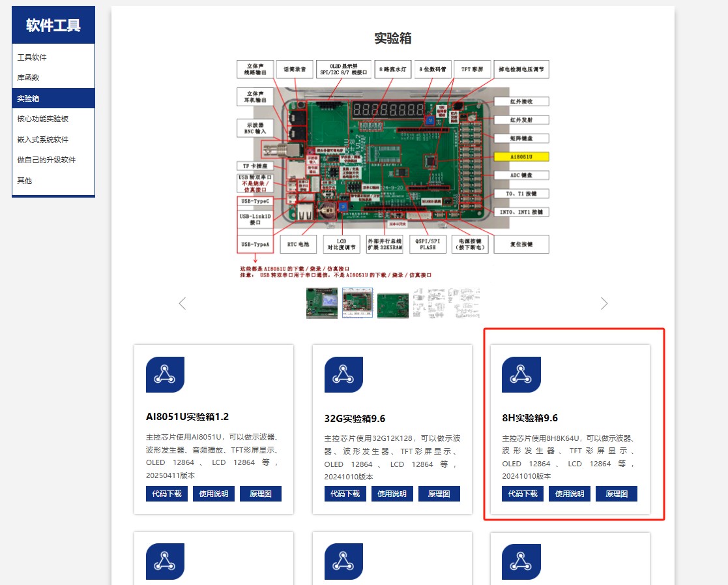Click the 8H实验箱9.6 card icon

pyautogui.click(x=521, y=374)
